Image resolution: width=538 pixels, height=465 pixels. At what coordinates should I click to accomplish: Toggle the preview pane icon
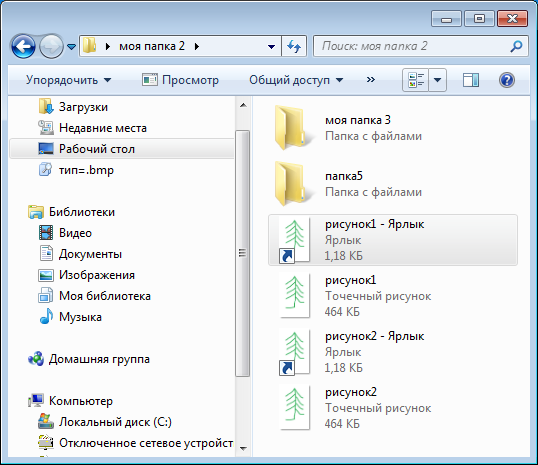click(471, 80)
